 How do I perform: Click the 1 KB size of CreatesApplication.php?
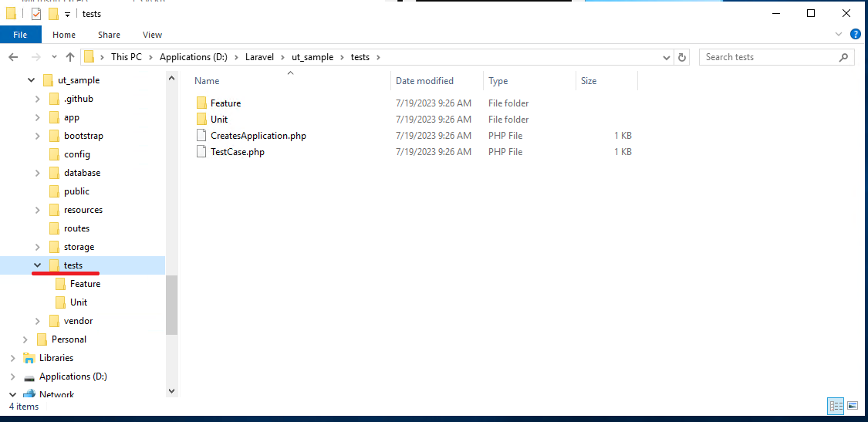(623, 136)
